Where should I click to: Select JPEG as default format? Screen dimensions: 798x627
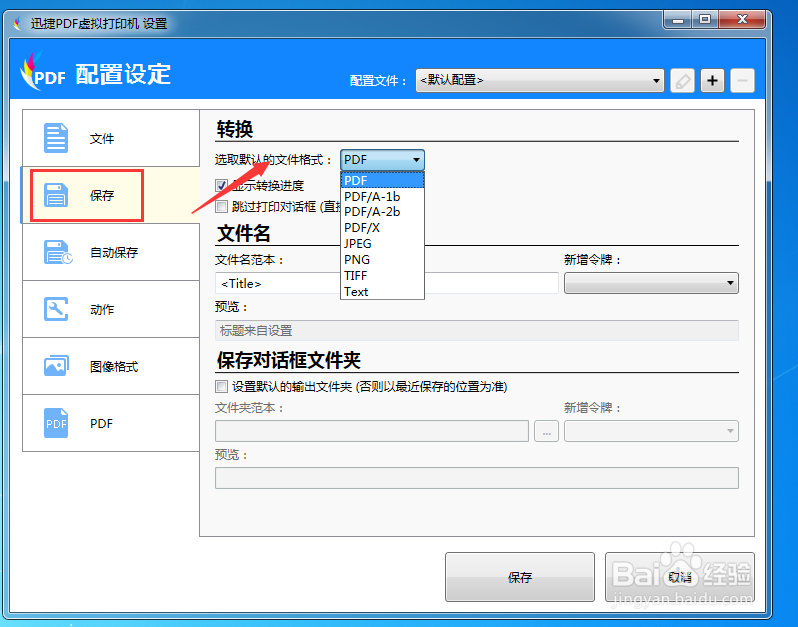(382, 243)
